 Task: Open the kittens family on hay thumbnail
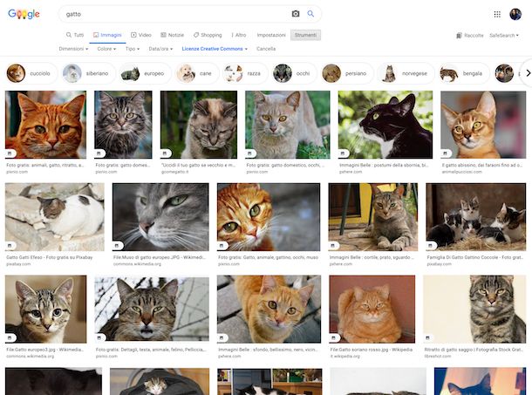[476, 217]
